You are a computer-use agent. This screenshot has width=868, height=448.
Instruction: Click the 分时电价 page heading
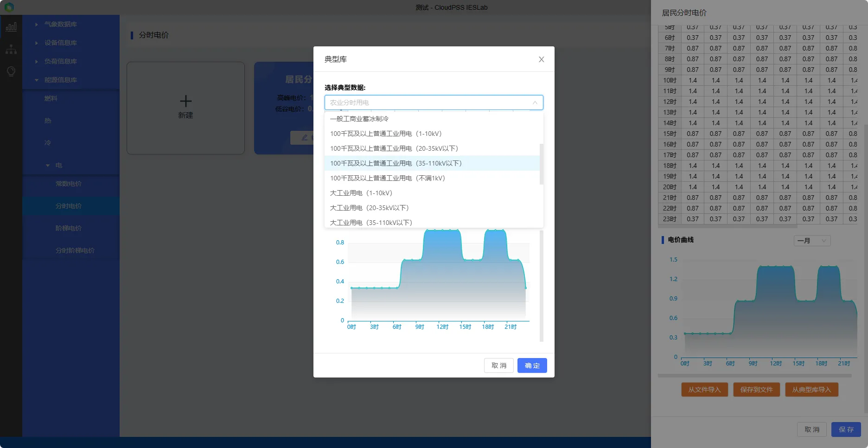click(x=154, y=35)
